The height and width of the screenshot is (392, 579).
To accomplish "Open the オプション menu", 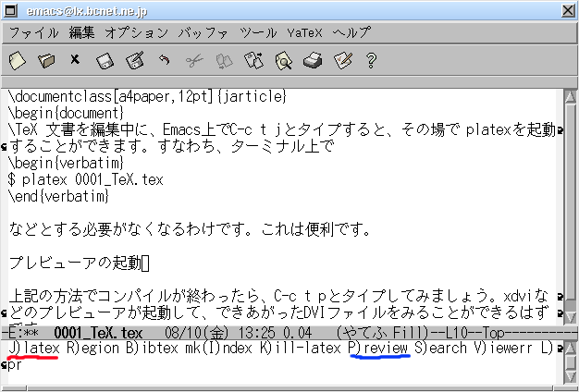I will (x=137, y=33).
